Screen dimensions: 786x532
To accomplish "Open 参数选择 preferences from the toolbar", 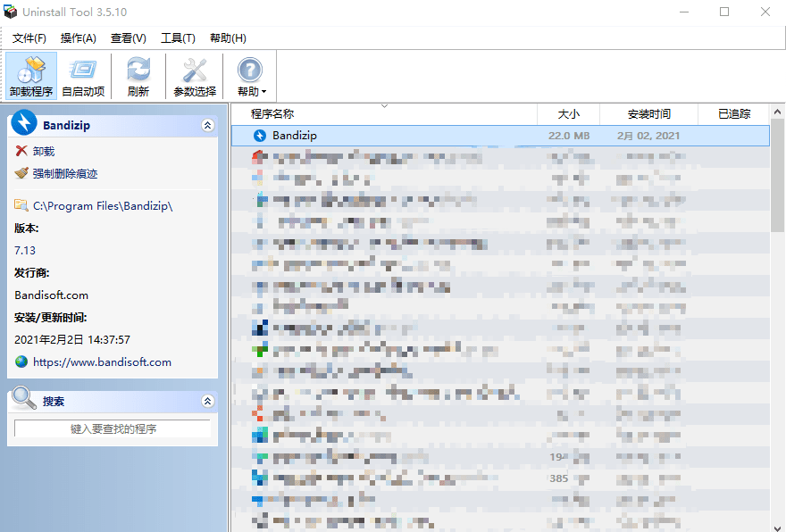I will click(195, 76).
